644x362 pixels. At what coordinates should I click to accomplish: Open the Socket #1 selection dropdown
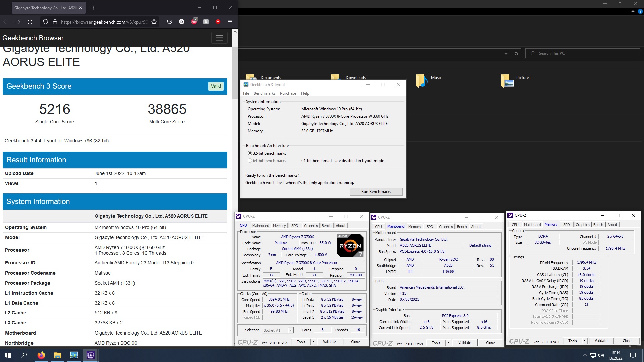278,330
